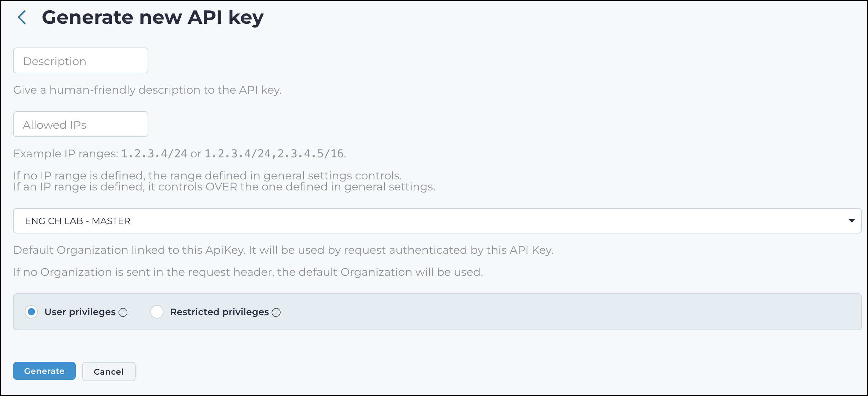This screenshot has height=396, width=868.
Task: Open the ENG CH LAB - MASTER selector
Action: point(437,221)
